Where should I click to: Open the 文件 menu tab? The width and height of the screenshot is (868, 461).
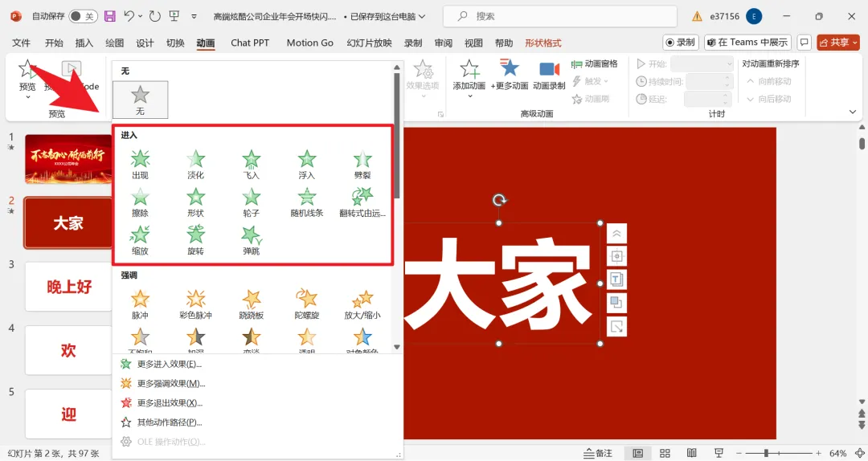point(21,43)
